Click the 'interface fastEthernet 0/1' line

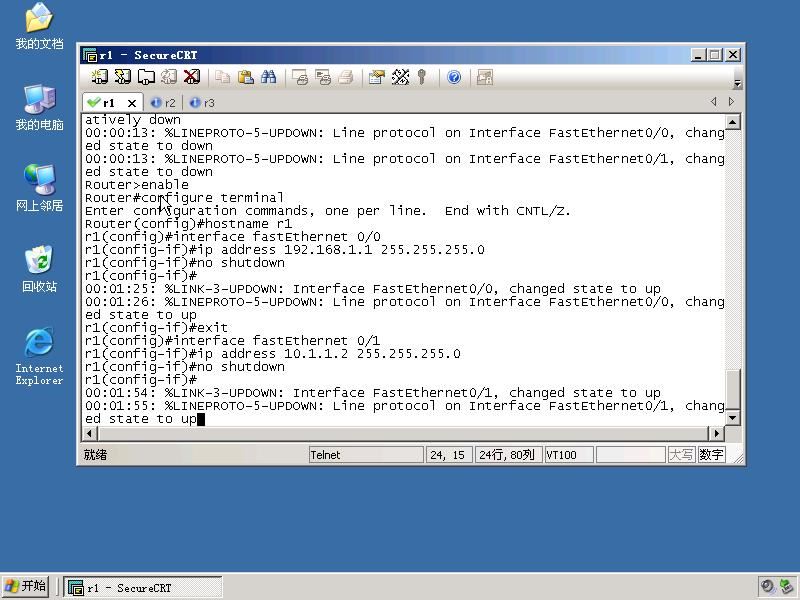[x=232, y=341]
